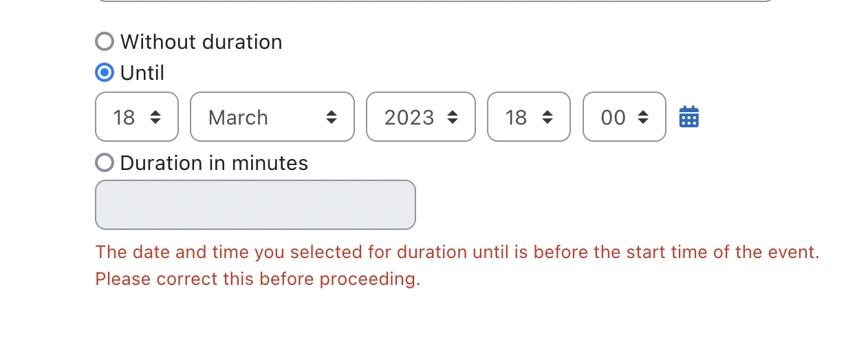Screen dimensions: 868x340
Task: Open the 00 minutes dropdown
Action: tap(625, 117)
